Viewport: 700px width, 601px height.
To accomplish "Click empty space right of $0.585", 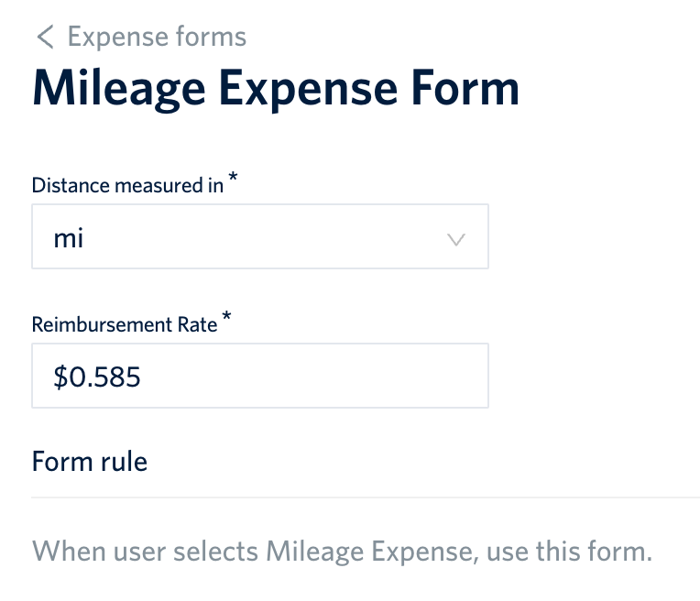I will (321, 376).
